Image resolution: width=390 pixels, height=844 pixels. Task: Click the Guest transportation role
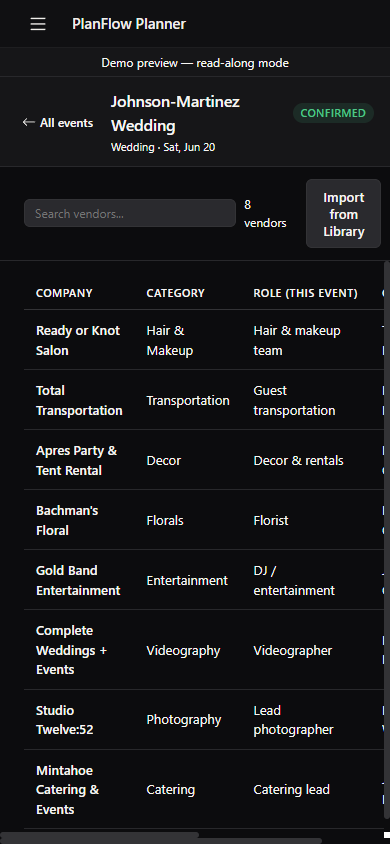point(294,400)
